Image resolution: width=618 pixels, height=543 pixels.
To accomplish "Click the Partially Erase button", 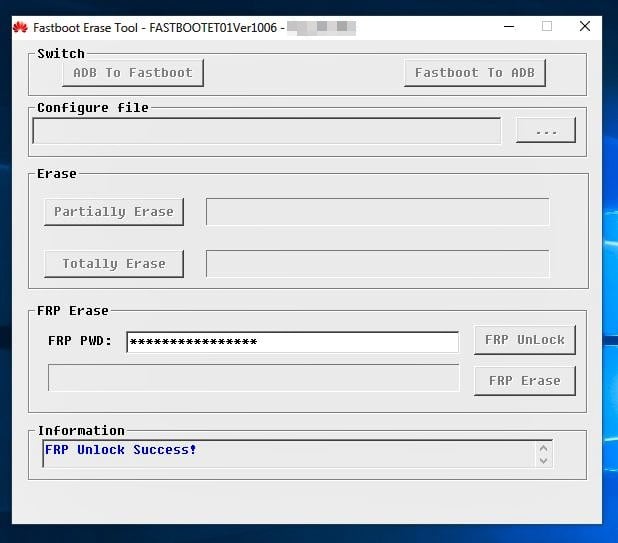I will click(114, 212).
